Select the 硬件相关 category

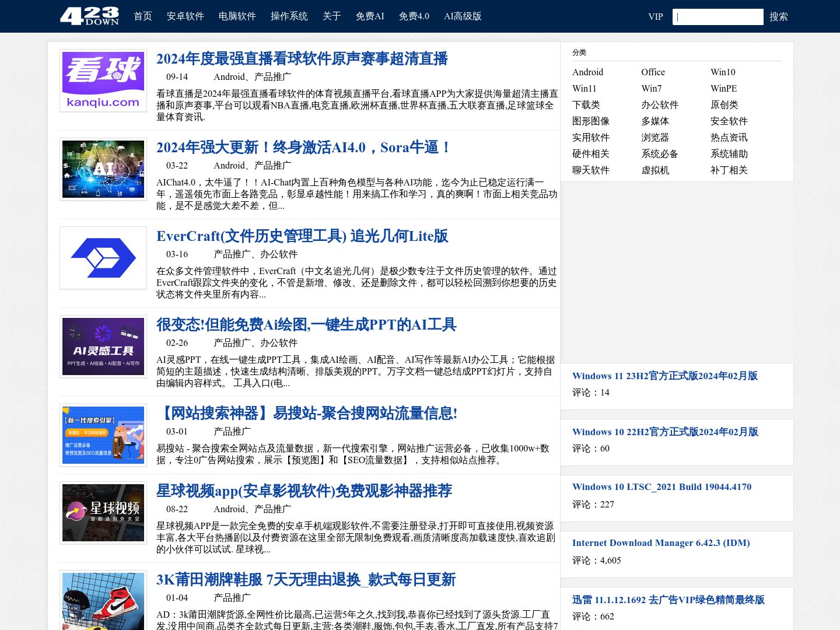[x=590, y=154]
